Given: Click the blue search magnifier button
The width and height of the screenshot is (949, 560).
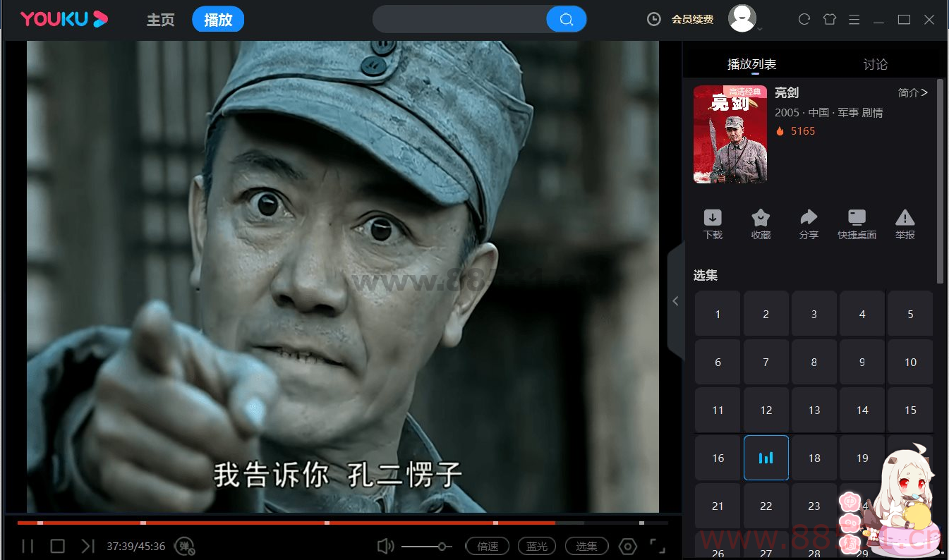Looking at the screenshot, I should [x=566, y=19].
